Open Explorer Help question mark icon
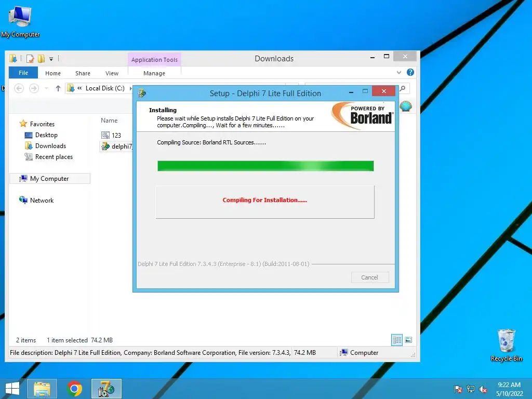 410,72
